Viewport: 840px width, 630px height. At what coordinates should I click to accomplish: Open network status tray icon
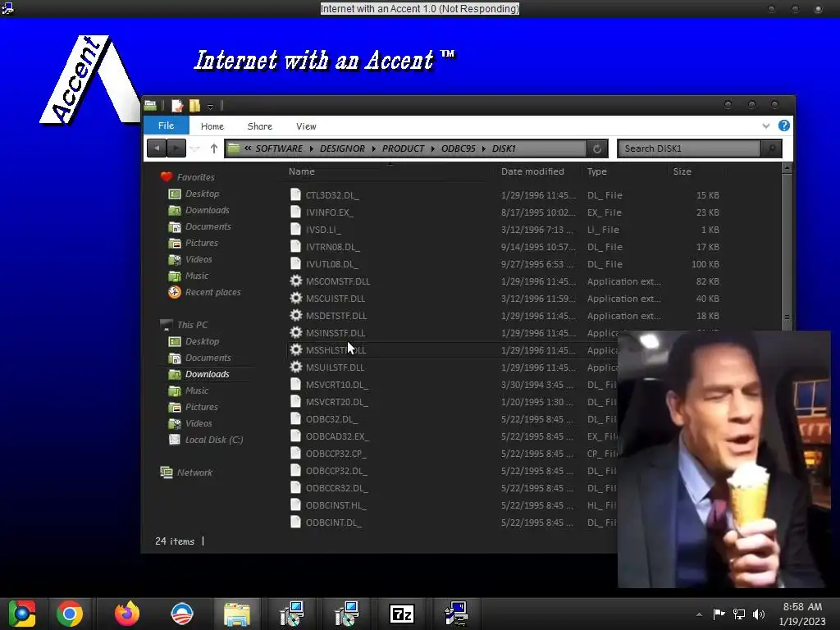tap(739, 614)
